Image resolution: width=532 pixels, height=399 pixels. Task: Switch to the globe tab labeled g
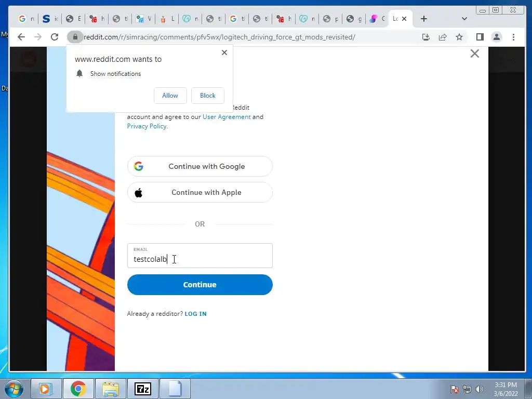pos(354,19)
